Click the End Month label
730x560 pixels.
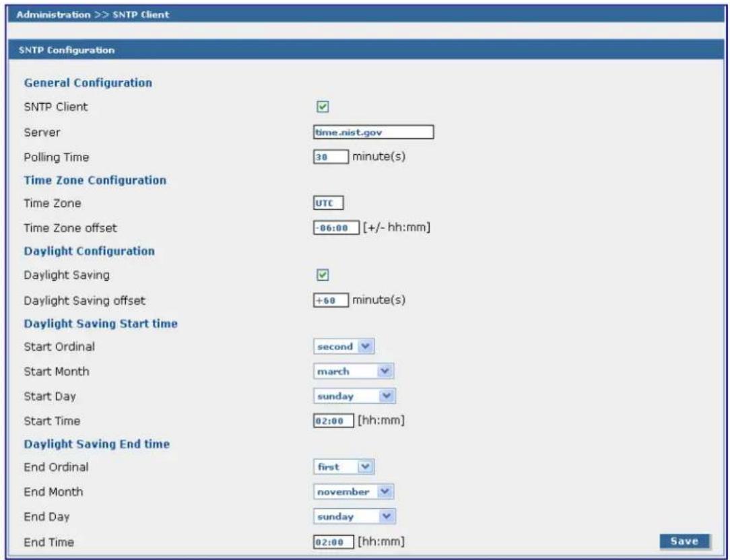pyautogui.click(x=53, y=492)
